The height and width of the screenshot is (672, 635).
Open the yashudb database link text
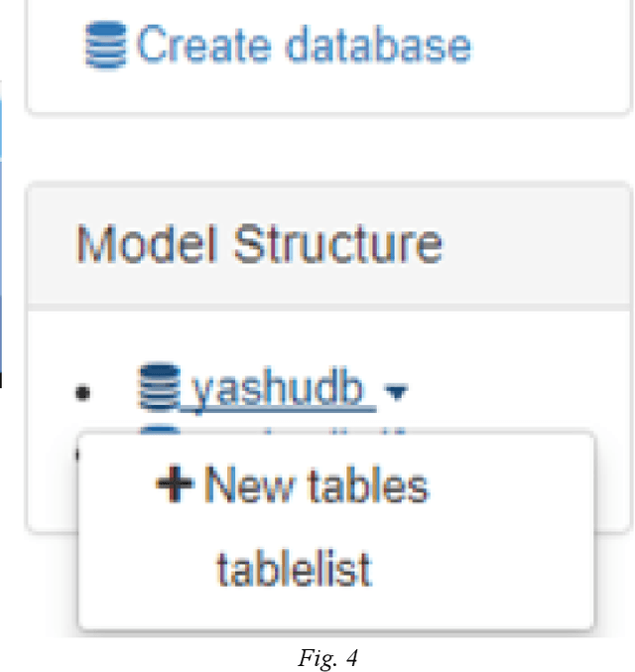pos(282,391)
